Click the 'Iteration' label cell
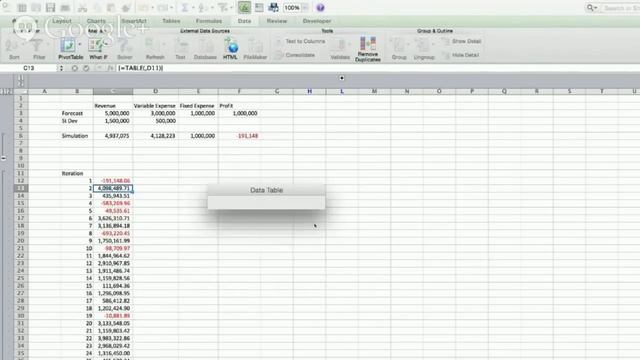Screen dimensions: 640x360 (77, 173)
